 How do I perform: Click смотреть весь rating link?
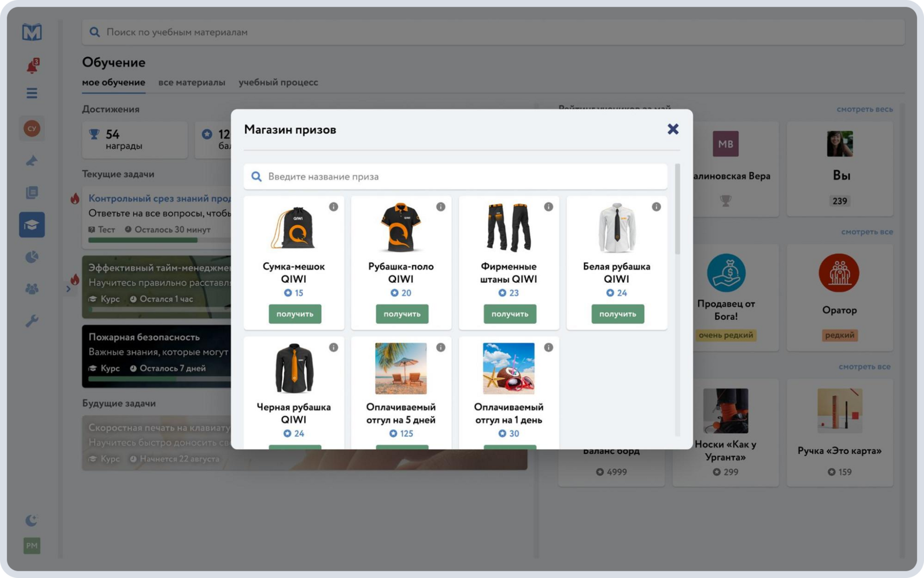coord(865,109)
